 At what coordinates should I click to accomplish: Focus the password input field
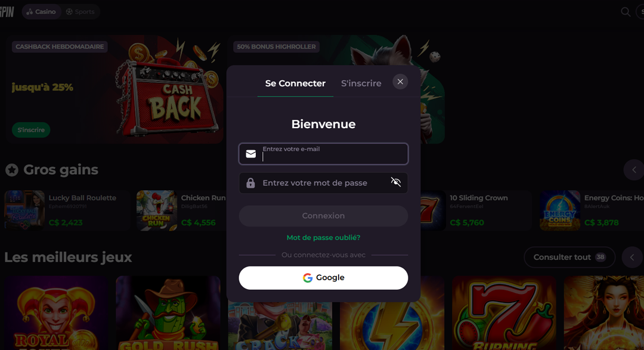click(323, 183)
